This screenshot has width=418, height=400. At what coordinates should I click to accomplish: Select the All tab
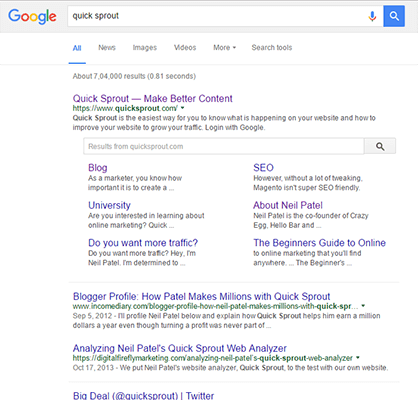pyautogui.click(x=77, y=48)
